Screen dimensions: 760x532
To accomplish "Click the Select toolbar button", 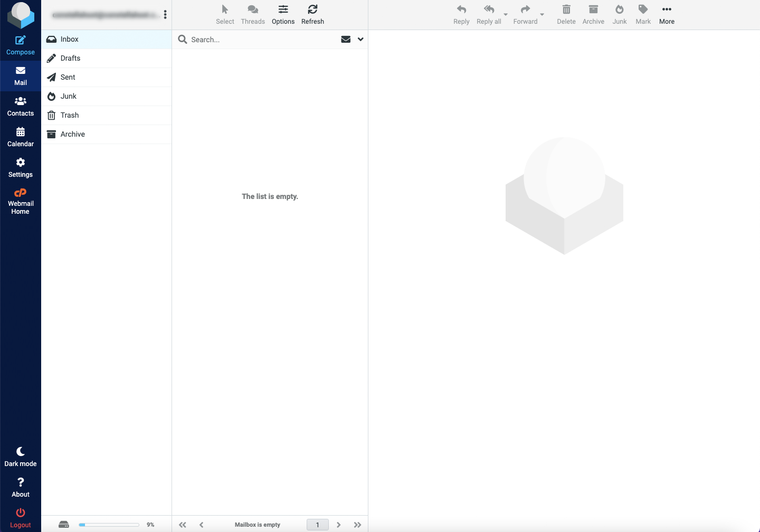I will pos(225,15).
